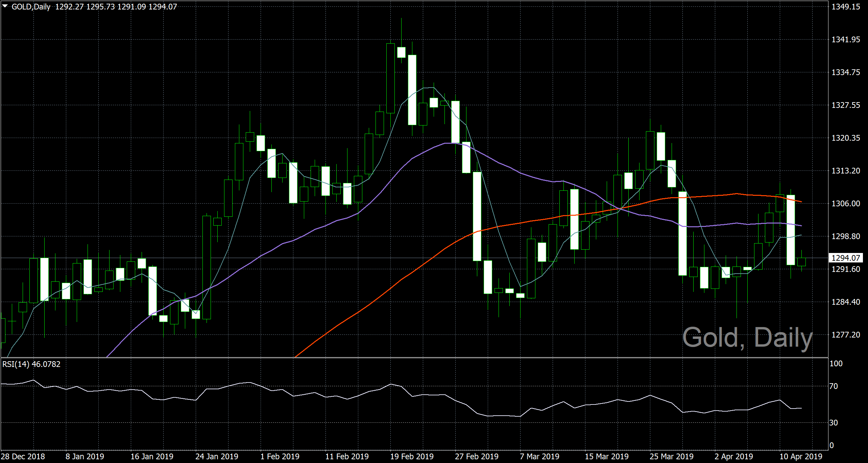Click the 1298.80 price axis label
This screenshot has width=868, height=463.
[846, 236]
